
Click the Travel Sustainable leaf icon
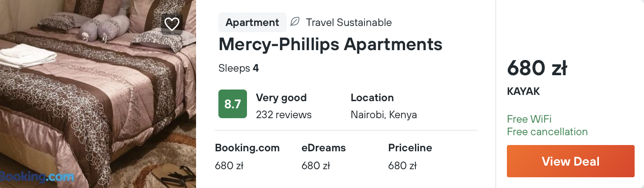[295, 22]
